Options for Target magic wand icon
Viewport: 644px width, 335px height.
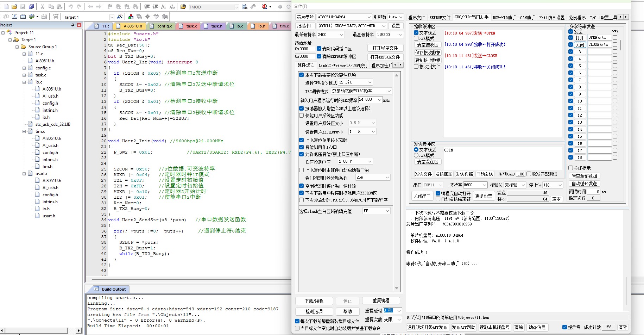120,17
